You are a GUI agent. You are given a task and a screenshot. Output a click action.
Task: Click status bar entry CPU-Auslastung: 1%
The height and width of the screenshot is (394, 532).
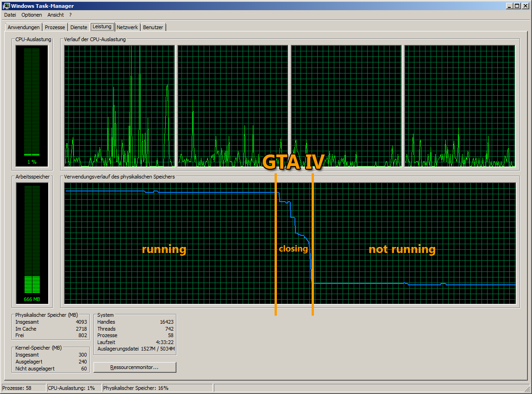(74, 388)
